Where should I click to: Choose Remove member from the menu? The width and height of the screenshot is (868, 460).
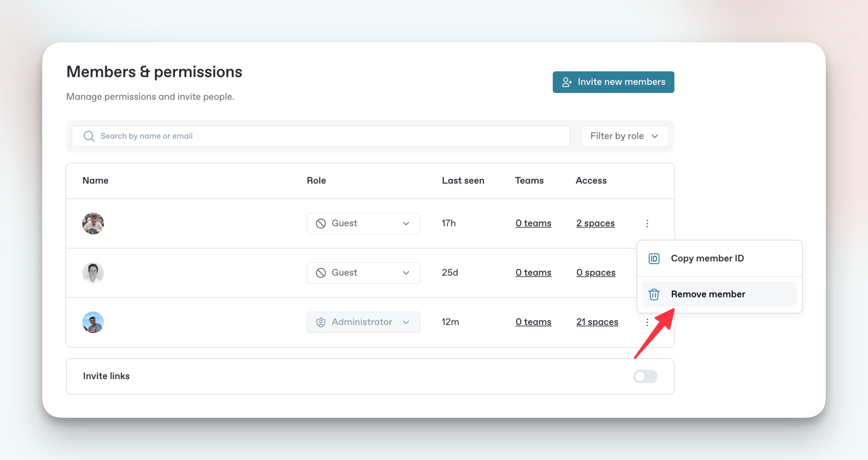708,294
